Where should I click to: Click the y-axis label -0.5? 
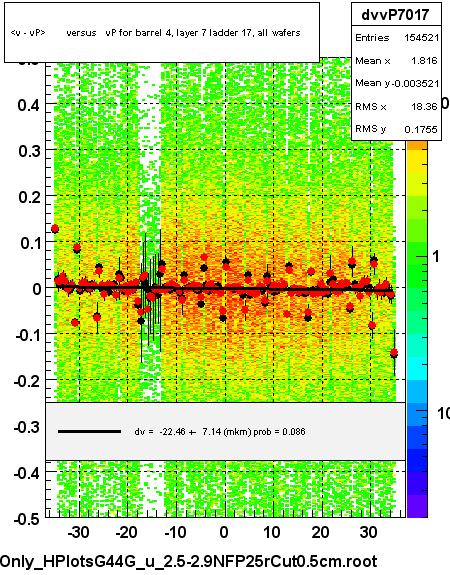point(27,519)
